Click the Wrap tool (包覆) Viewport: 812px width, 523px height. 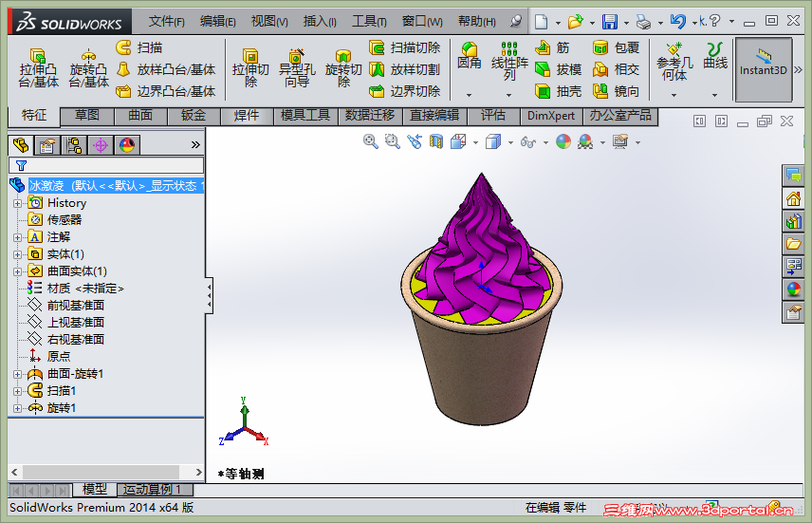616,47
